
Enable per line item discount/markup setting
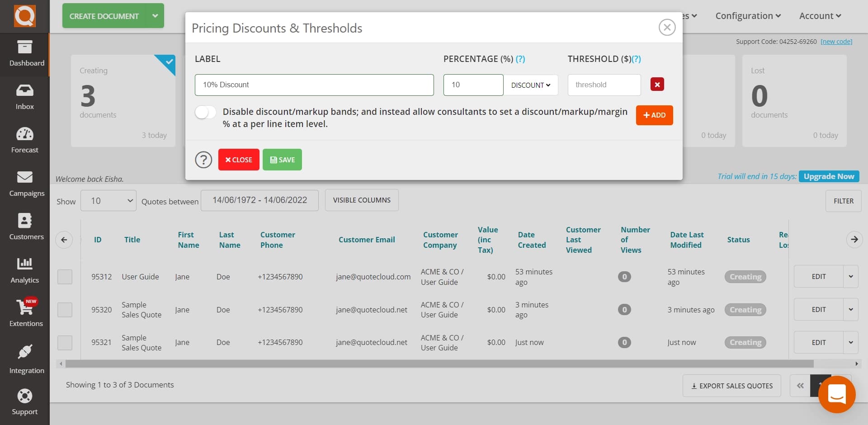coord(205,112)
